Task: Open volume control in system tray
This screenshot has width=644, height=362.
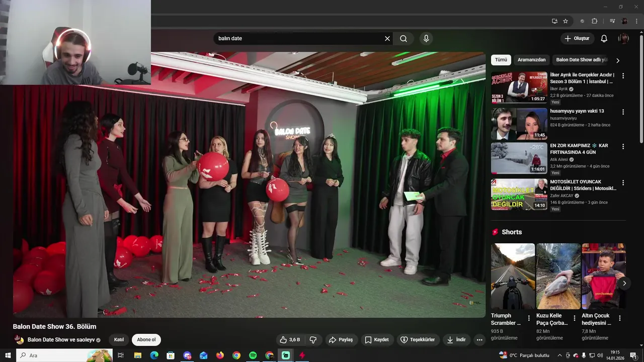Action: [x=600, y=355]
